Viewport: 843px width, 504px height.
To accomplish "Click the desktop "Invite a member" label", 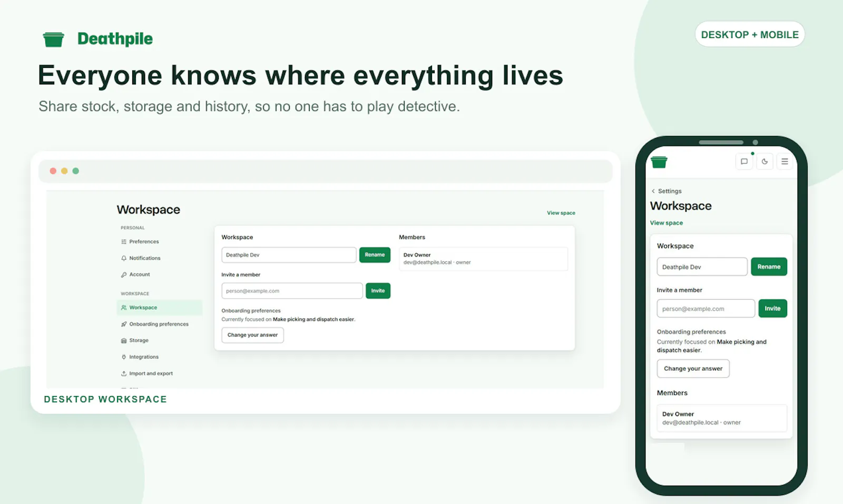I will pos(241,275).
